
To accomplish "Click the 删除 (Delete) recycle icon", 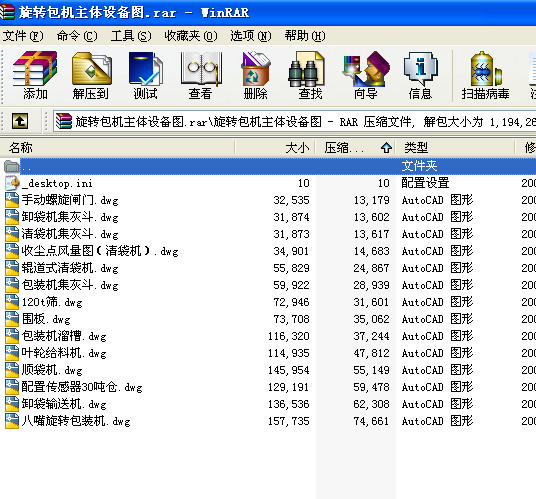I will coord(255,69).
